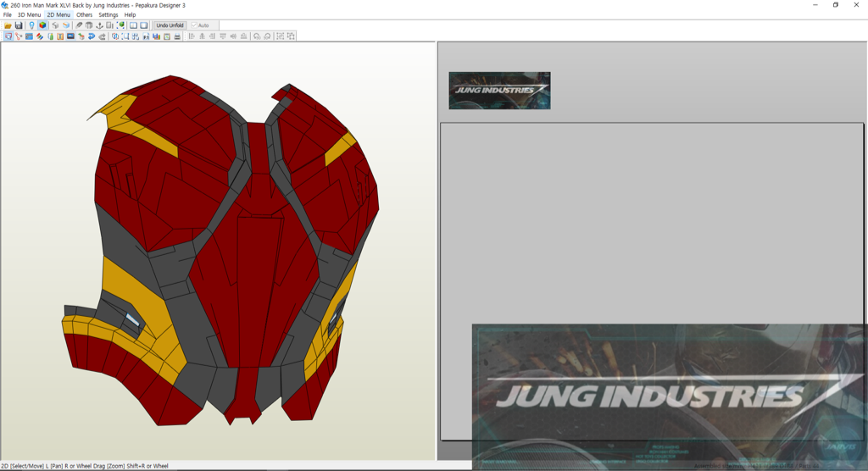The height and width of the screenshot is (471, 868).
Task: Select the image insert tool icon
Action: [x=70, y=36]
